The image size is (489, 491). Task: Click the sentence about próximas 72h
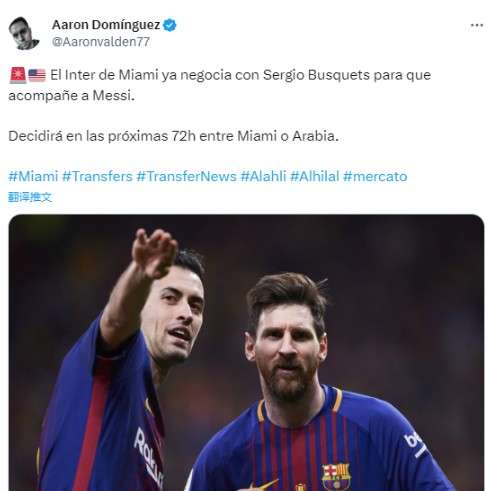click(x=173, y=136)
